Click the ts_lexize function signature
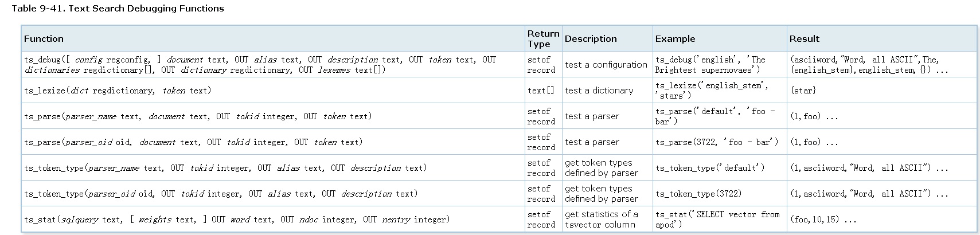 coord(118,91)
